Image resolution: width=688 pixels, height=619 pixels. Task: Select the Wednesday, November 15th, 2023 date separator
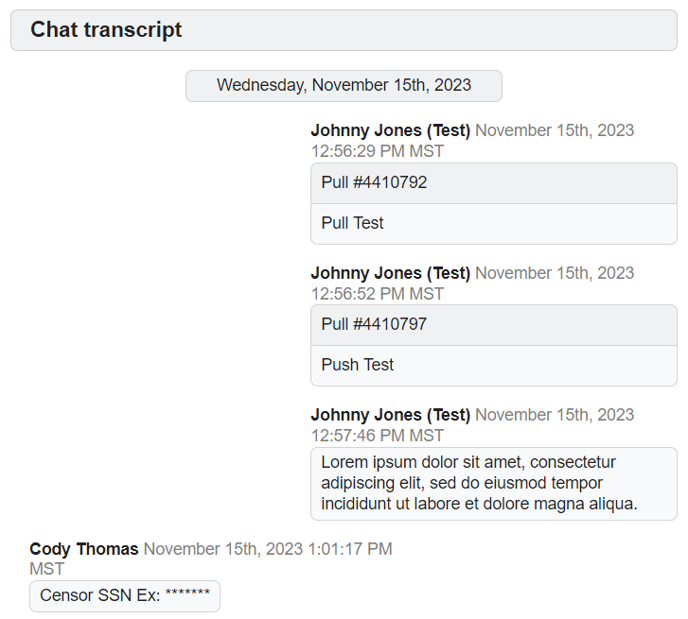point(343,85)
